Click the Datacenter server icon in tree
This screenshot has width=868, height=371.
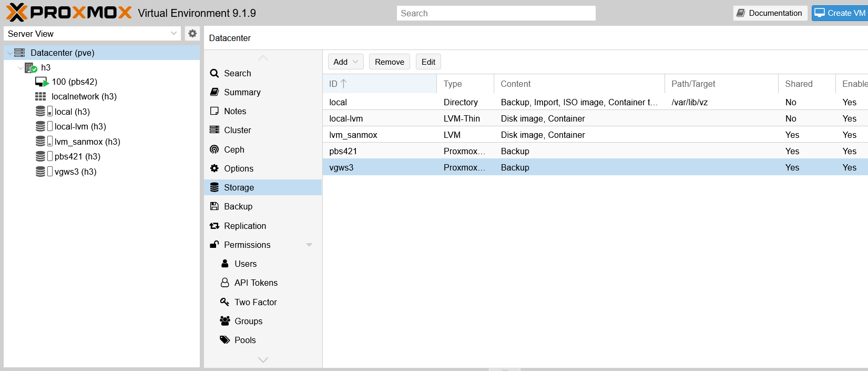(x=19, y=53)
